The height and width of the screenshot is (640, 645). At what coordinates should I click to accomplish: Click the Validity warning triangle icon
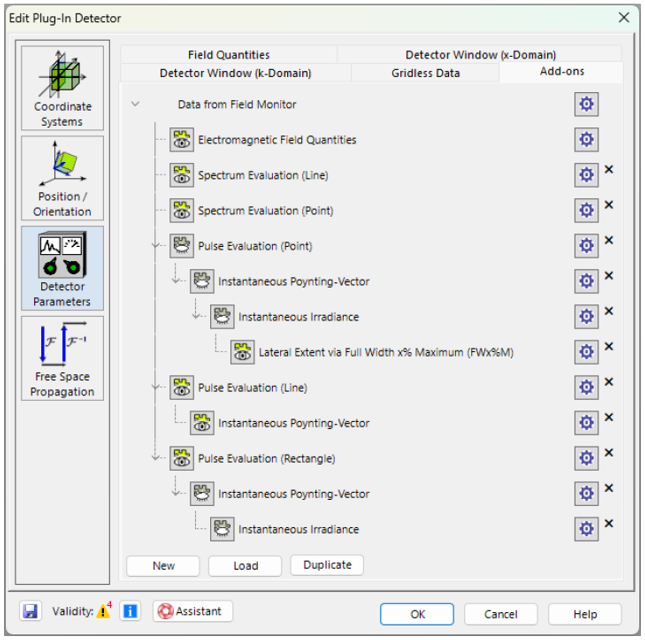tap(103, 612)
